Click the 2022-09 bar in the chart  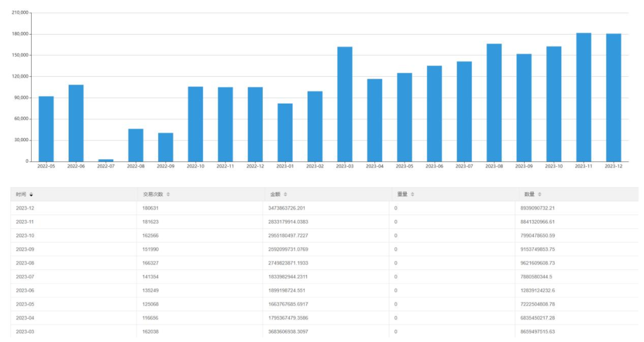point(166,147)
